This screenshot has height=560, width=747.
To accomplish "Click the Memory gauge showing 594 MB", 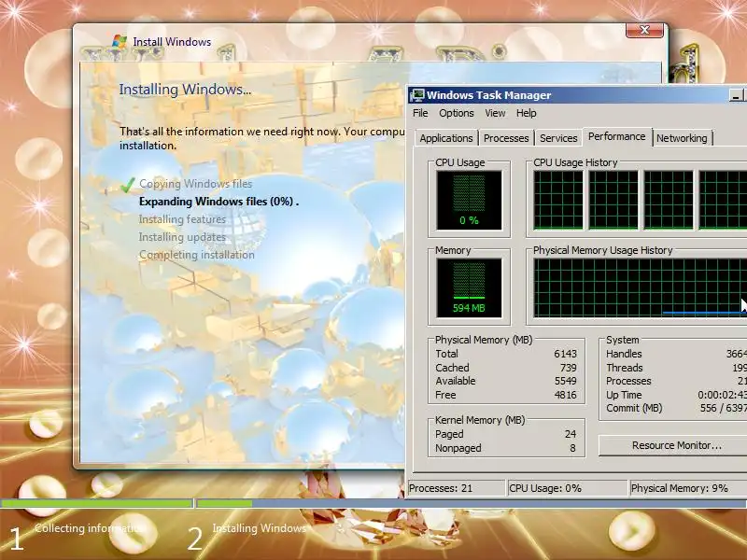I will tap(469, 288).
